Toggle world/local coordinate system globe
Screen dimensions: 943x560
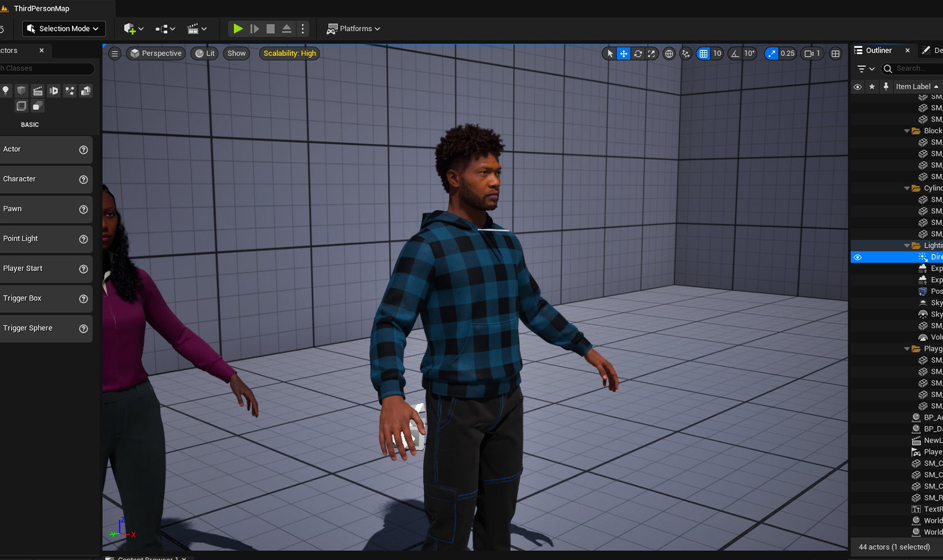point(669,53)
